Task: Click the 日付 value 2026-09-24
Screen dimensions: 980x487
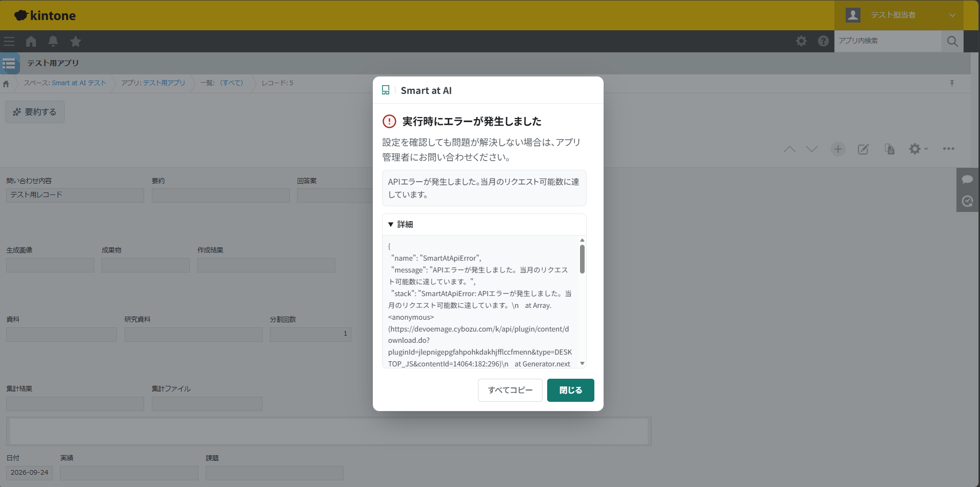Action: [29, 473]
